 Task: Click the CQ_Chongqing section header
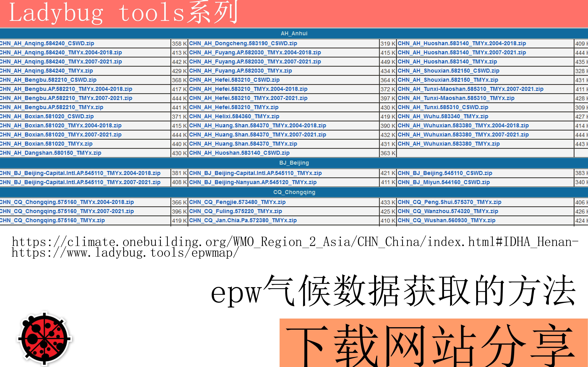click(294, 192)
